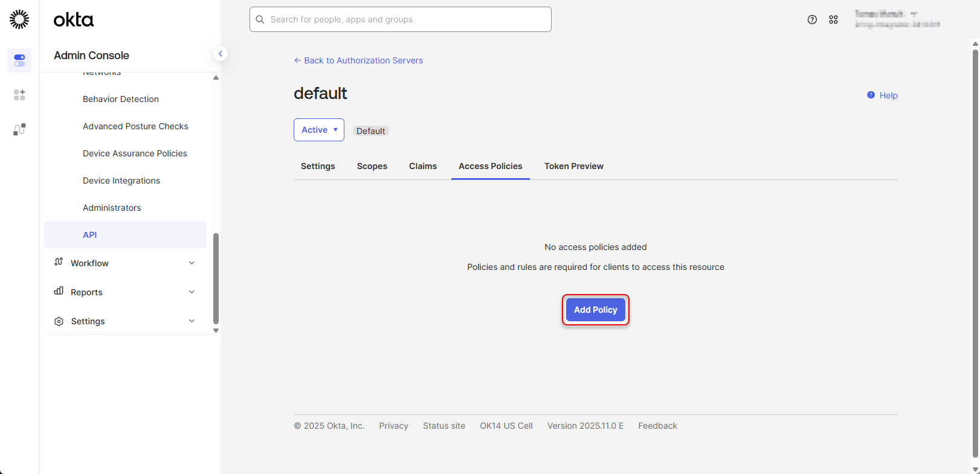Click the workflow connector icon in left rail
980x474 pixels.
pos(19,129)
